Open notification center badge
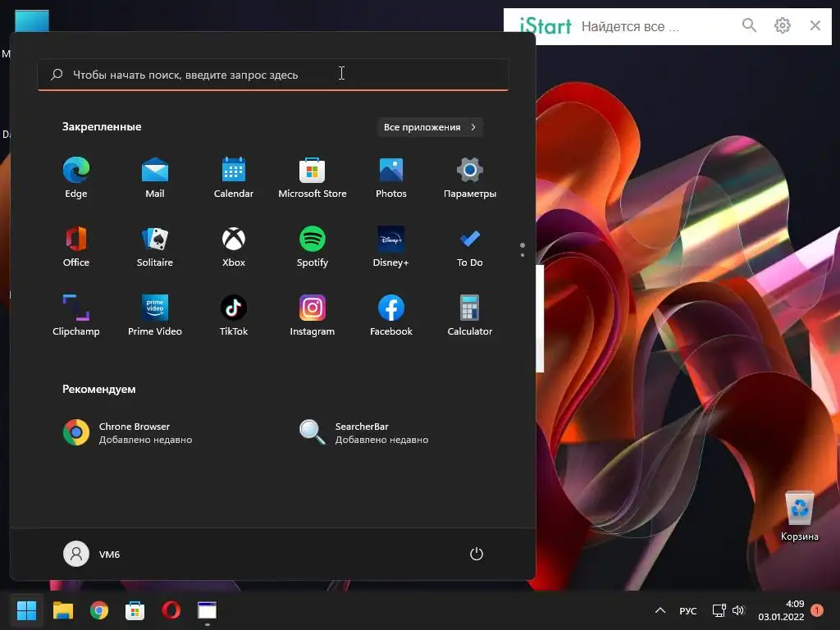Viewport: 840px width, 630px height. tap(817, 609)
